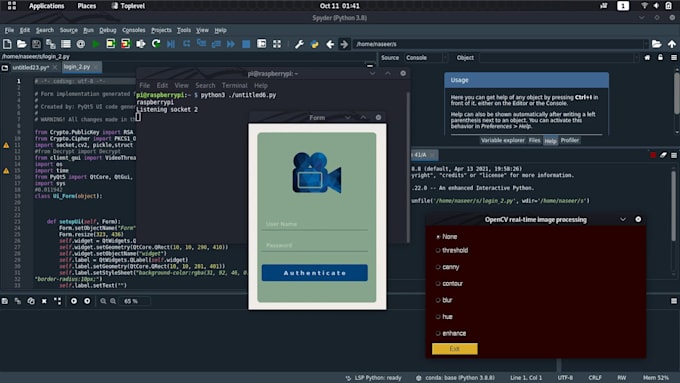Open the Form window chevron dropdown
Image resolution: width=680 pixels, height=383 pixels.
[348, 118]
